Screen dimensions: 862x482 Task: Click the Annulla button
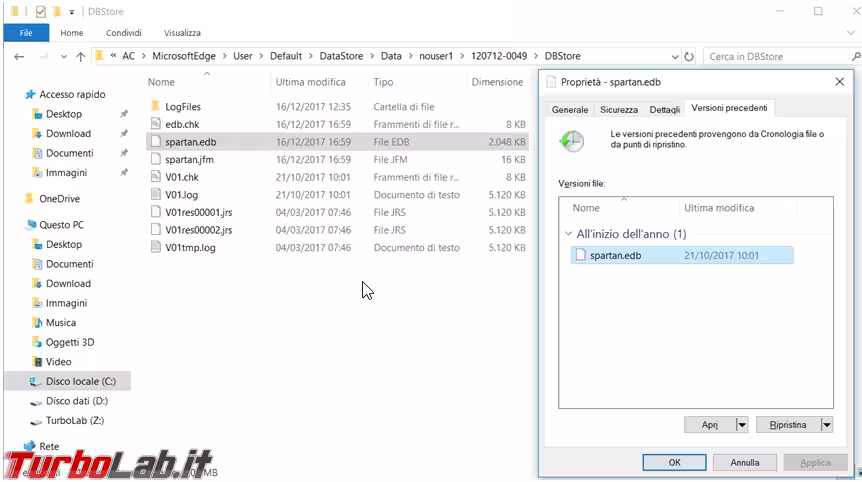pos(745,463)
